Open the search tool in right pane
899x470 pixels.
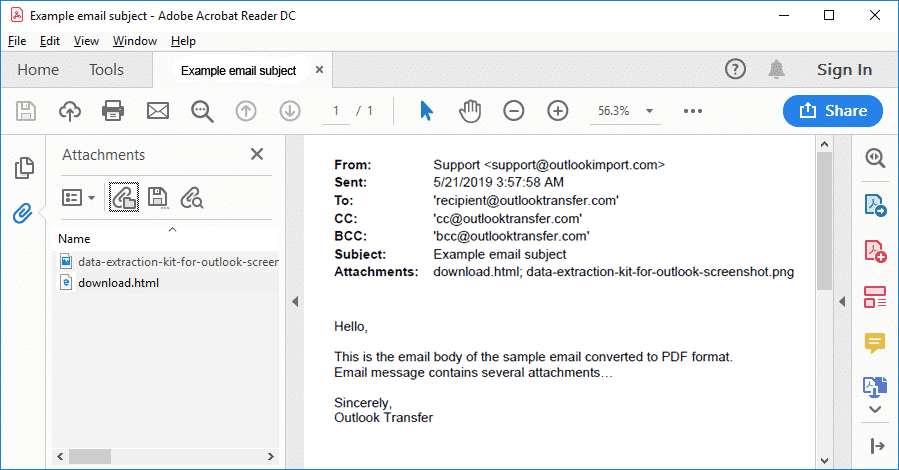pyautogui.click(x=875, y=158)
